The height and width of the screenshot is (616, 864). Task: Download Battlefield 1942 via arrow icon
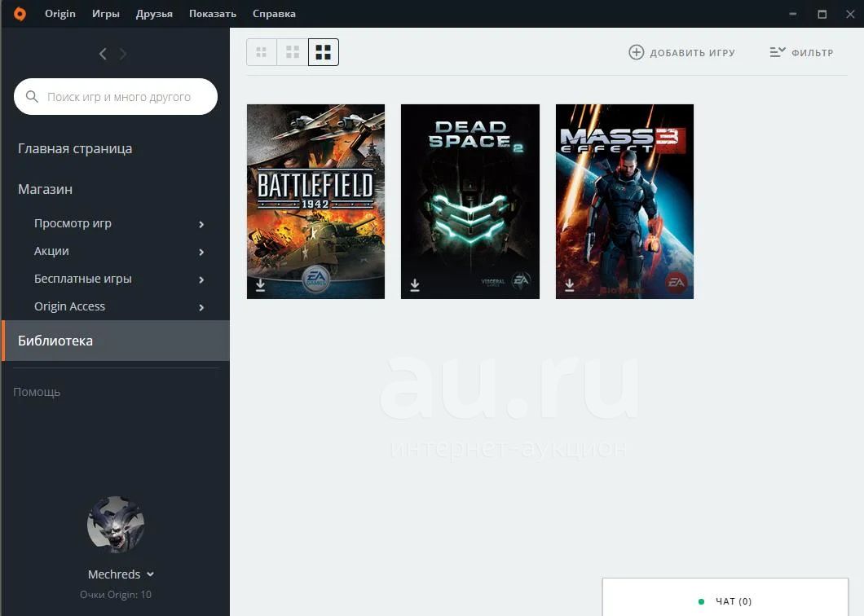[261, 285]
